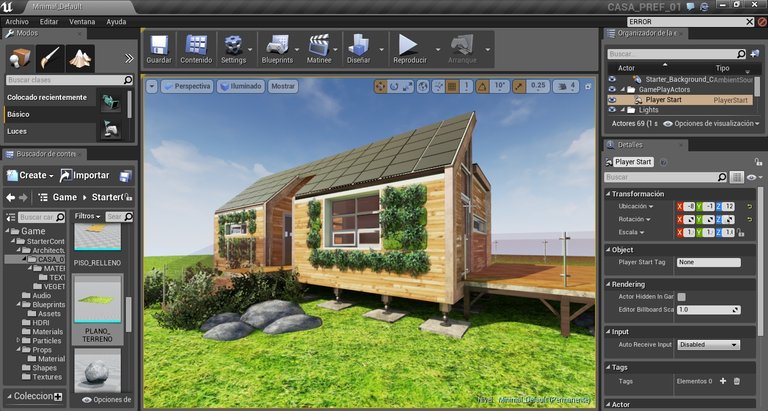The width and height of the screenshot is (768, 411).
Task: Click the Importar button
Action: click(84, 175)
